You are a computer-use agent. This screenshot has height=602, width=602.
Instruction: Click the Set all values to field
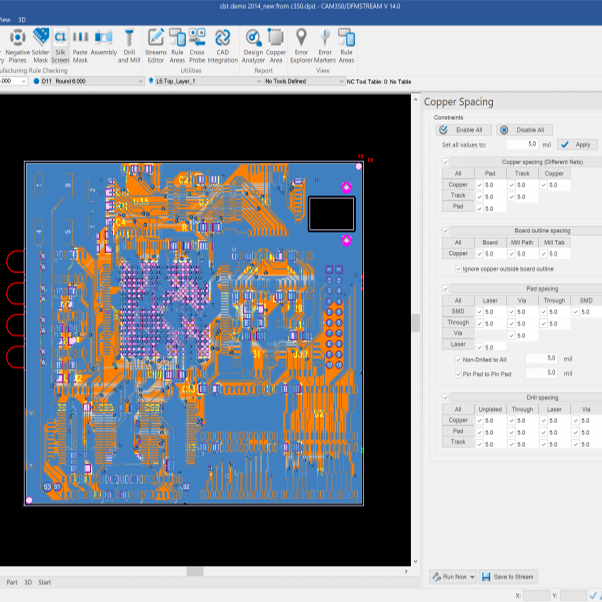coord(522,144)
